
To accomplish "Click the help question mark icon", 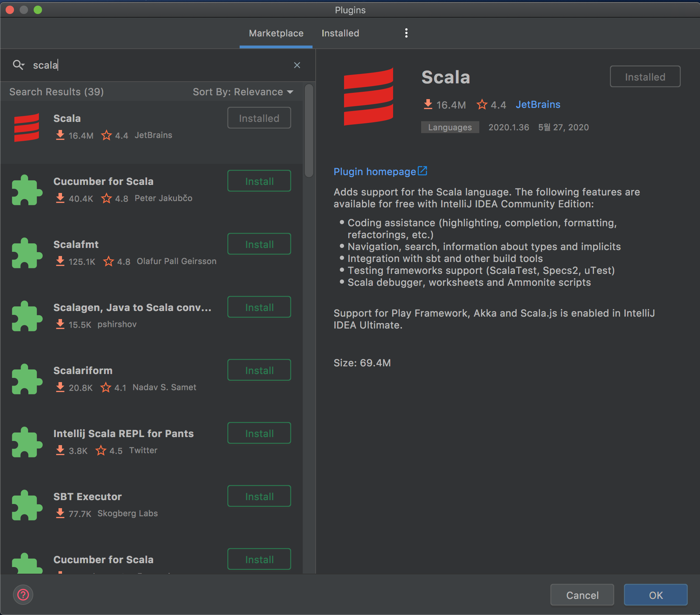I will [x=23, y=595].
